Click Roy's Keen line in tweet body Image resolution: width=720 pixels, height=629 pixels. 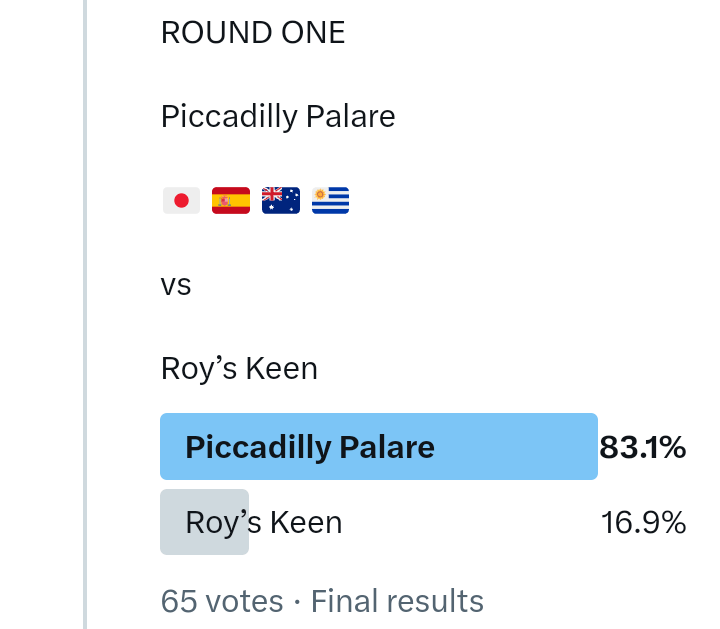click(x=239, y=369)
